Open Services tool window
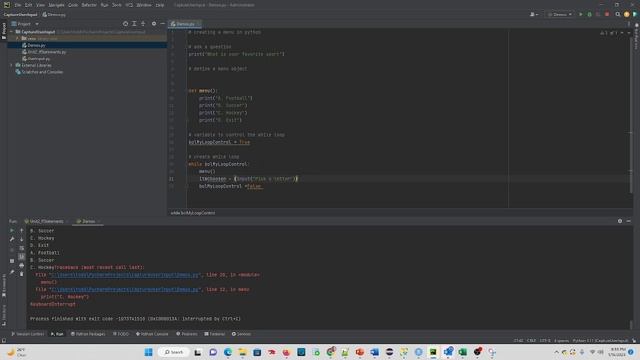640x360 pixels. (x=241, y=334)
